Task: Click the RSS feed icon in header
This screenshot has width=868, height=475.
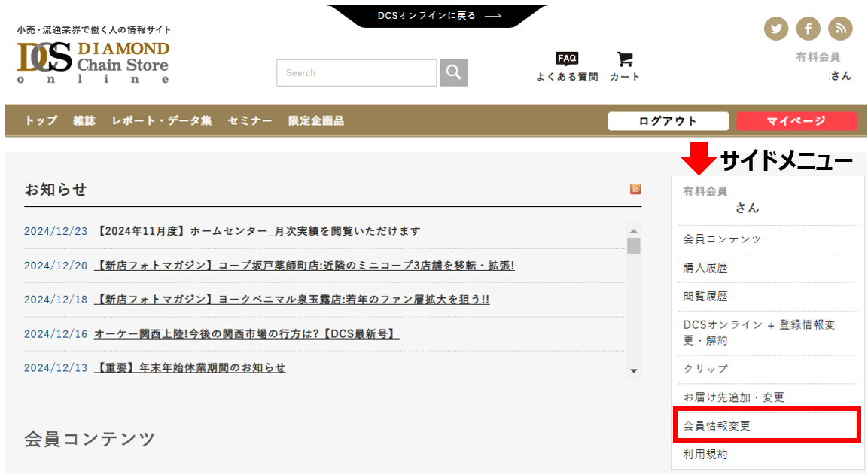Action: click(840, 29)
